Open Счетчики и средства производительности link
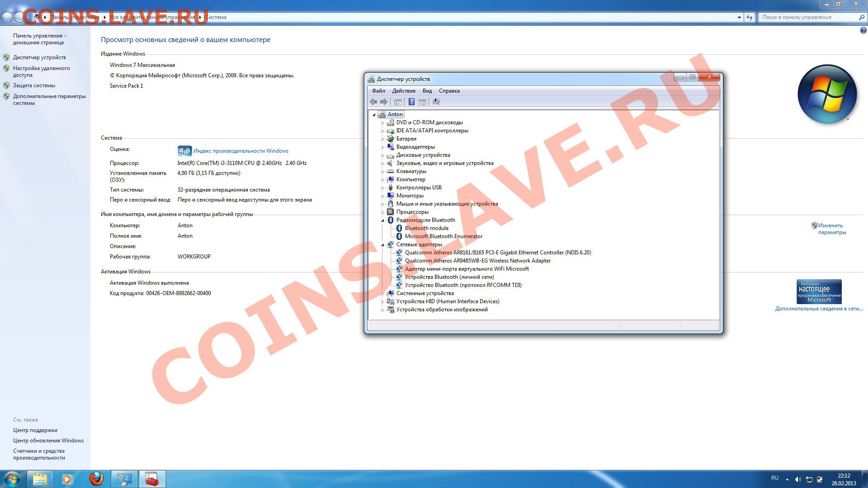This screenshot has height=488, width=868. pyautogui.click(x=39, y=454)
